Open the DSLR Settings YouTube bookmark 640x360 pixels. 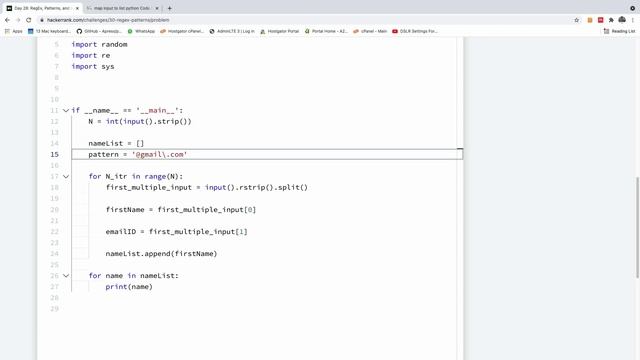pyautogui.click(x=415, y=31)
